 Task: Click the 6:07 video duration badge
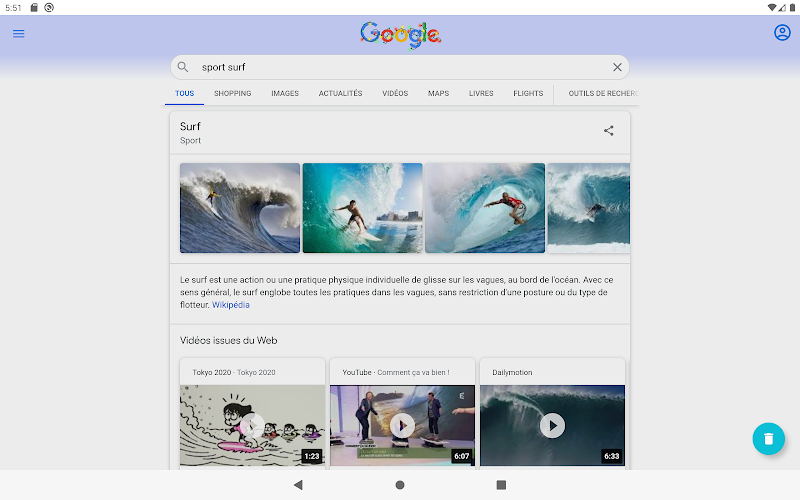tap(461, 456)
